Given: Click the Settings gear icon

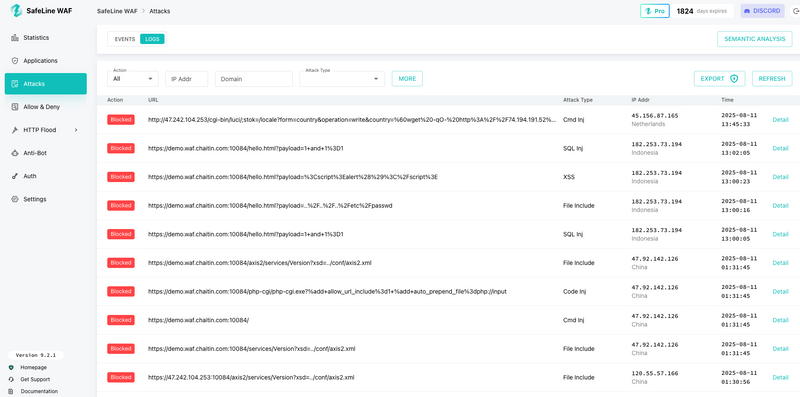Looking at the screenshot, I should tap(15, 199).
